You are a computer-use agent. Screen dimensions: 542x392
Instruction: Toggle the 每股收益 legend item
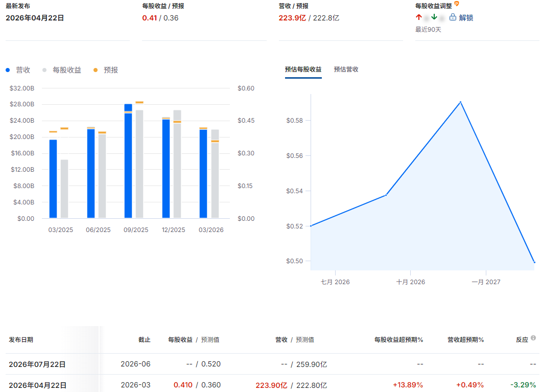click(62, 70)
